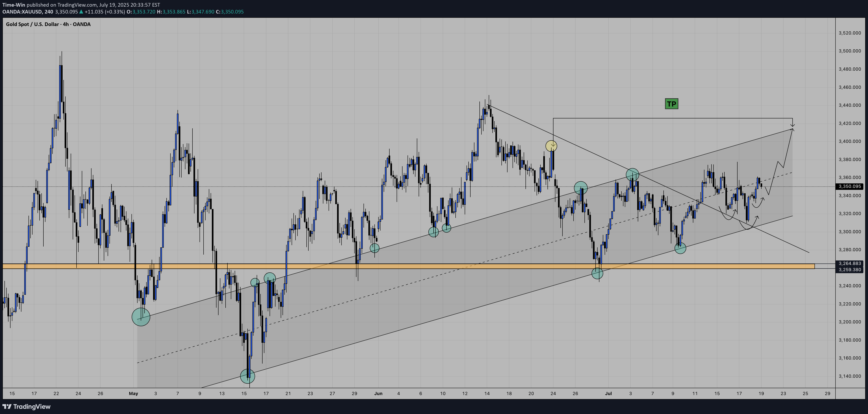The image size is (868, 414).
Task: Click the 21 date label on time axis
Action: [x=288, y=393]
